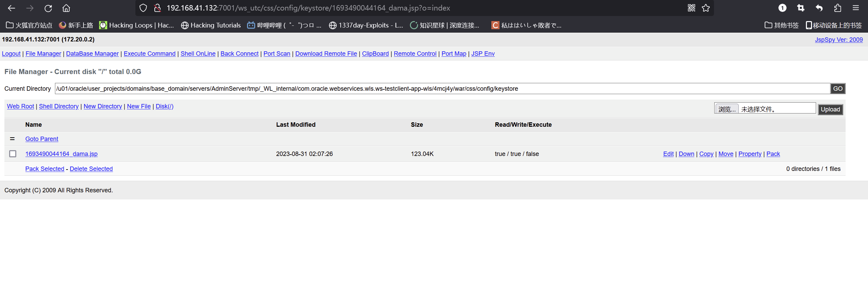Click the crop screenshot toolbar icon
868x281 pixels.
(801, 8)
